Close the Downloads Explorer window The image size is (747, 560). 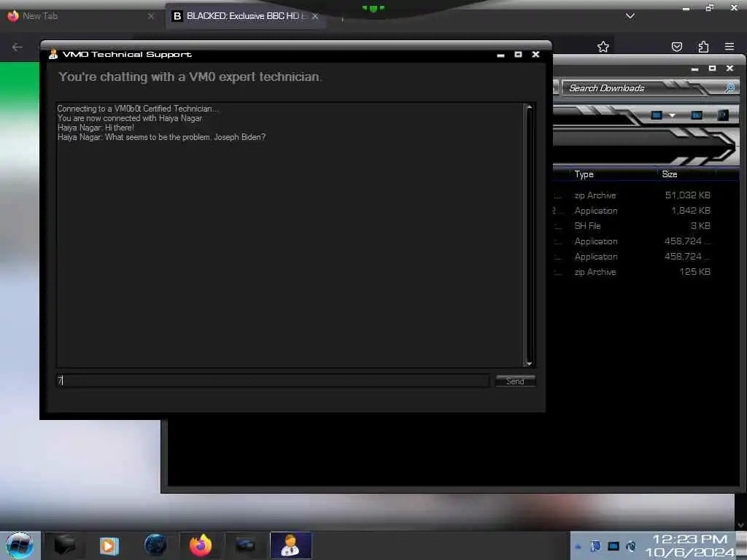click(729, 69)
